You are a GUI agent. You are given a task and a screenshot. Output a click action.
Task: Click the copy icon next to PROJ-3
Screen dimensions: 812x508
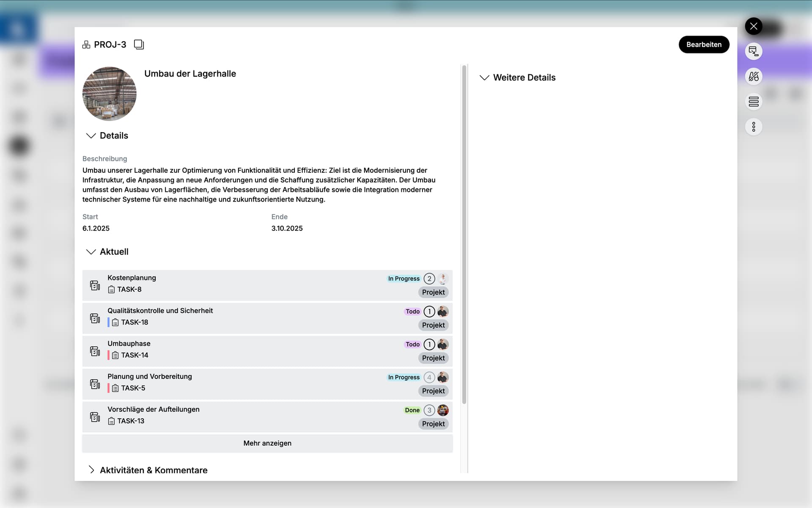pos(139,44)
